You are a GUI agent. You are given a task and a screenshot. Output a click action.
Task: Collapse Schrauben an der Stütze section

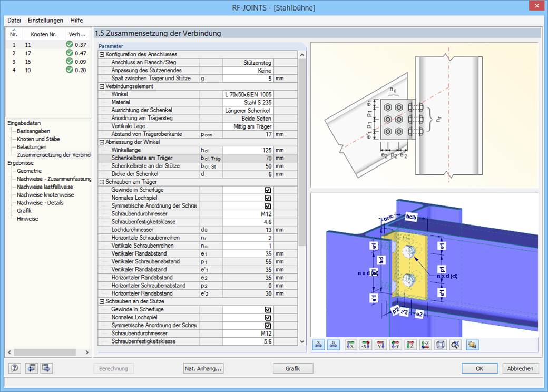[102, 301]
